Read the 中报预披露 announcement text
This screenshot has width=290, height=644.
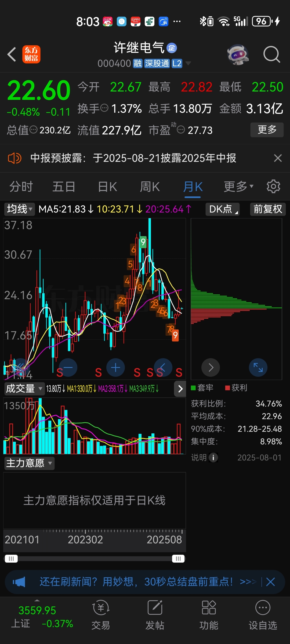click(x=133, y=158)
